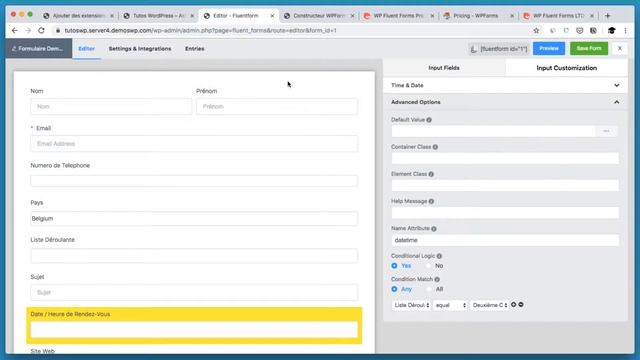Click graduation cap profile icon
This screenshot has width=640, height=360.
point(611,31)
